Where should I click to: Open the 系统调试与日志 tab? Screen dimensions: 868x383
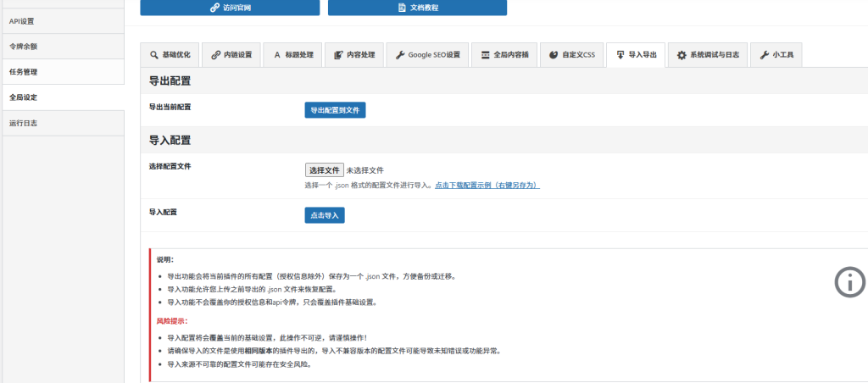pyautogui.click(x=708, y=55)
